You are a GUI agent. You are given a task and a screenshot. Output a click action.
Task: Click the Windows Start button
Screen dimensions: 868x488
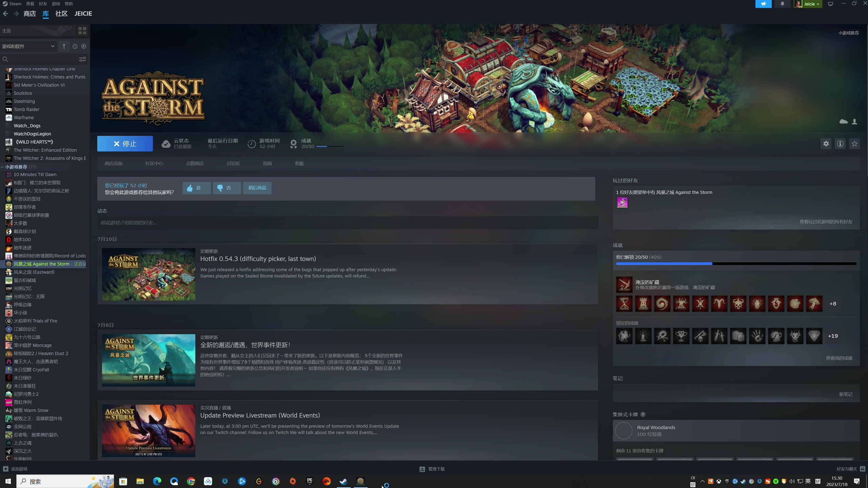click(x=8, y=481)
